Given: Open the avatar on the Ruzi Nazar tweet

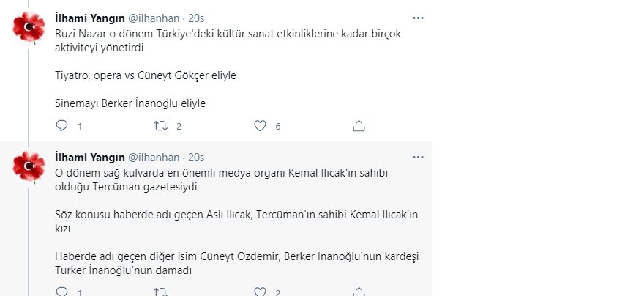Looking at the screenshot, I should click(x=29, y=27).
